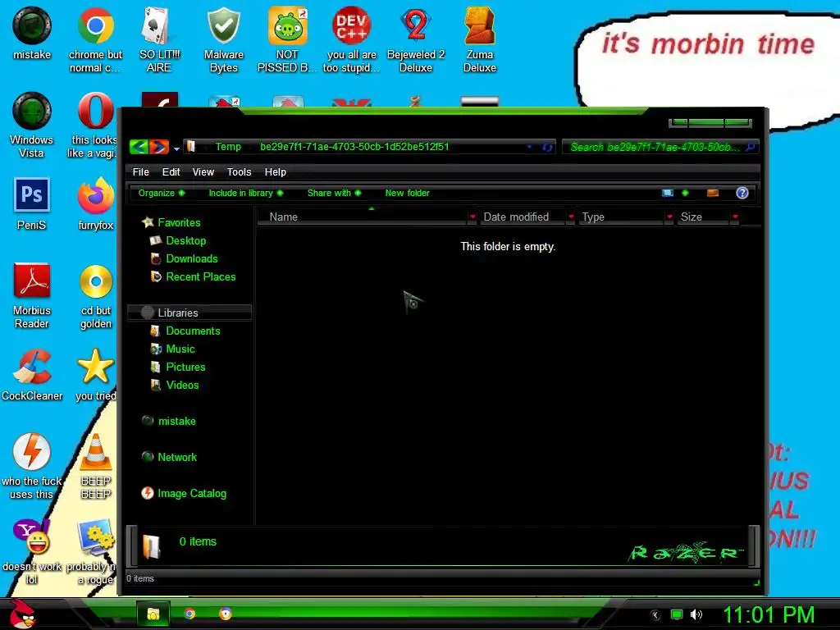Open the Pictures library
840x630 pixels.
click(x=178, y=367)
